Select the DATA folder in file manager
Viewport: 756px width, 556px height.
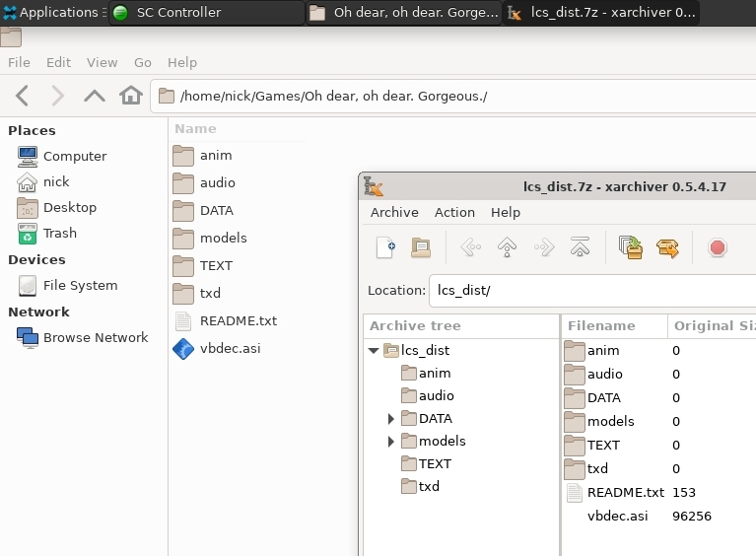coord(203,211)
